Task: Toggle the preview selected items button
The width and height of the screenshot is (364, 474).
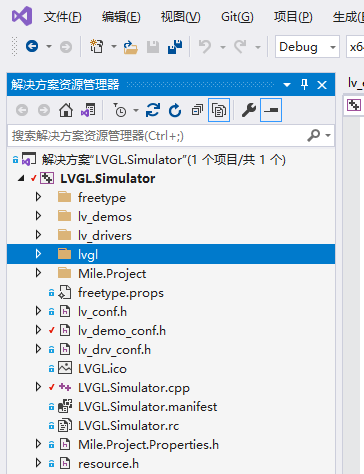Action: coord(271,110)
